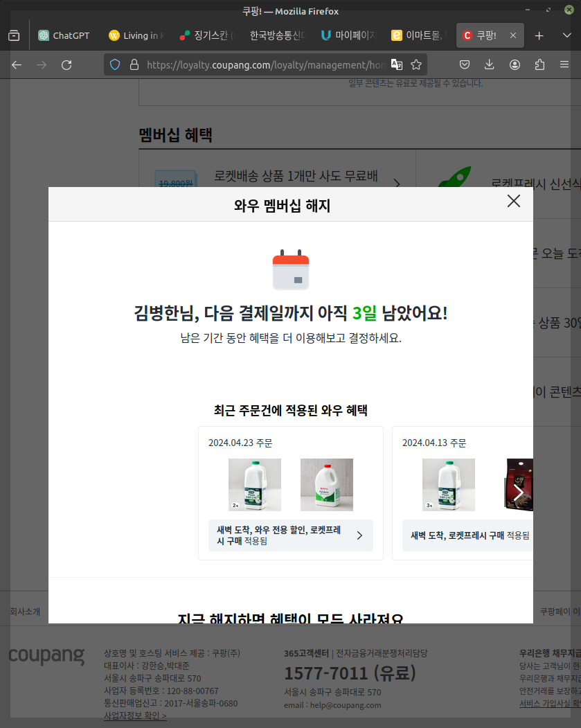Expand the list all tabs arrow

coord(566,35)
